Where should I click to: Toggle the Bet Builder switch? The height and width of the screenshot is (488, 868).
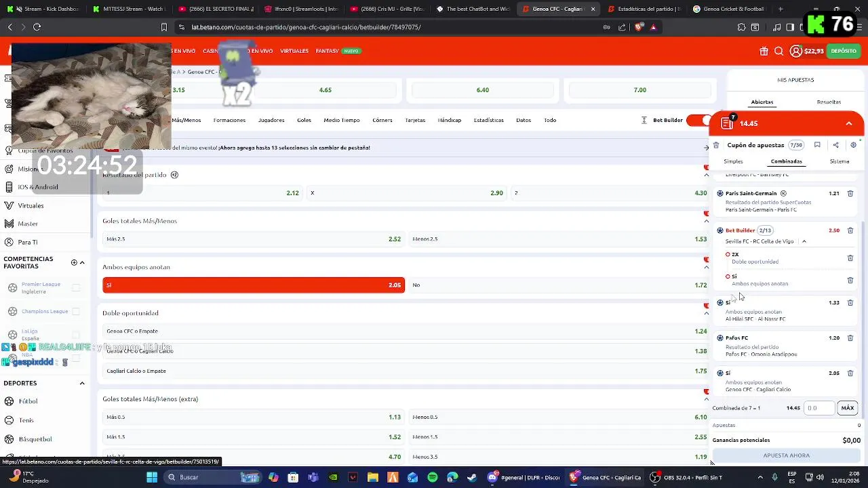(x=697, y=120)
